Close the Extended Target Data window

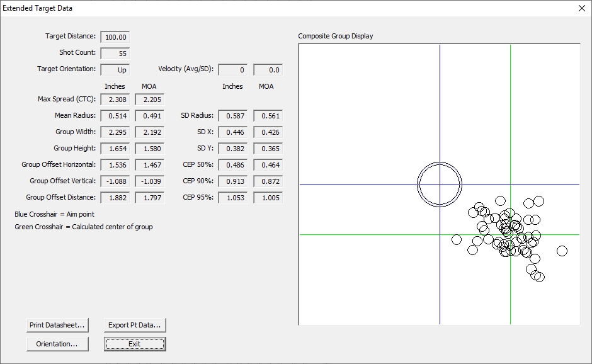581,8
